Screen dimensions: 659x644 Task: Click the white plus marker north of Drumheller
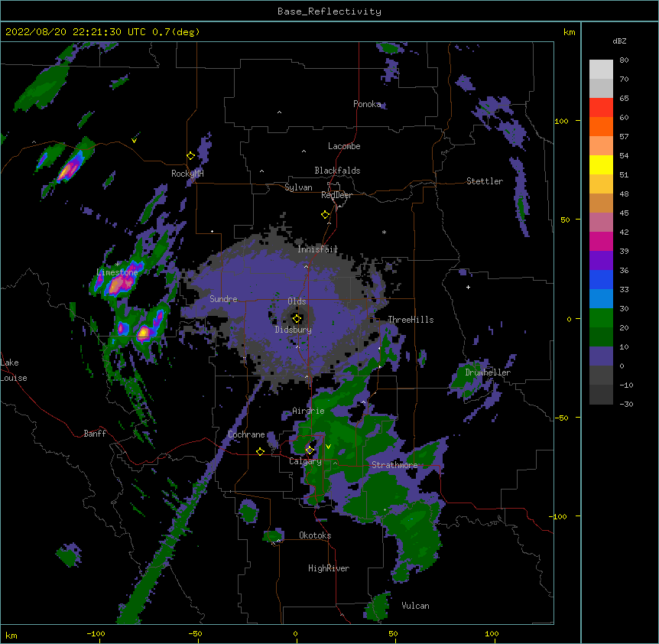click(x=468, y=287)
